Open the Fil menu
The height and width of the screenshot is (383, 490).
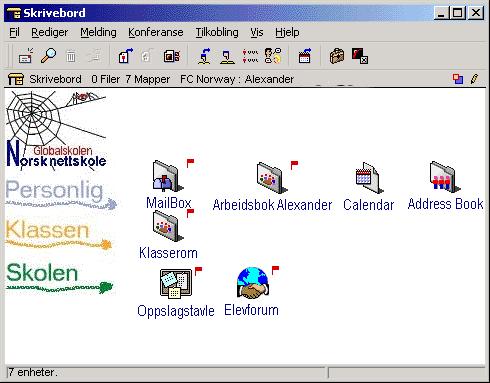pyautogui.click(x=14, y=32)
